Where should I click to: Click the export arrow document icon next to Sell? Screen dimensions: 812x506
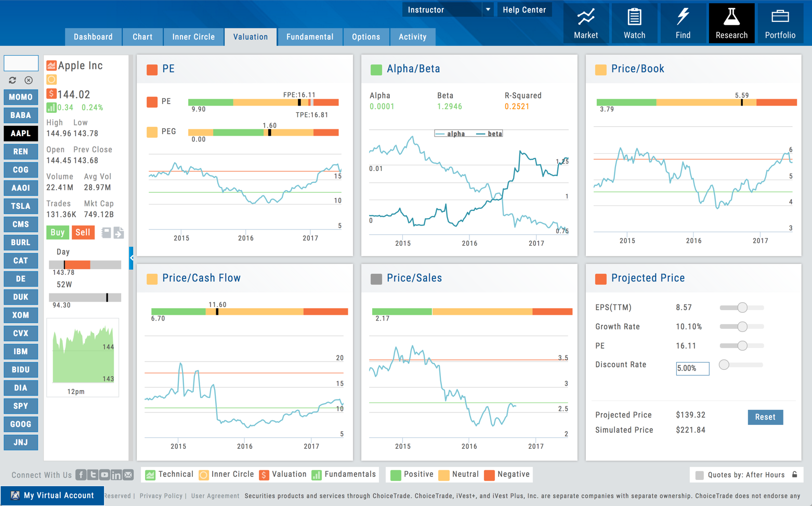(119, 232)
